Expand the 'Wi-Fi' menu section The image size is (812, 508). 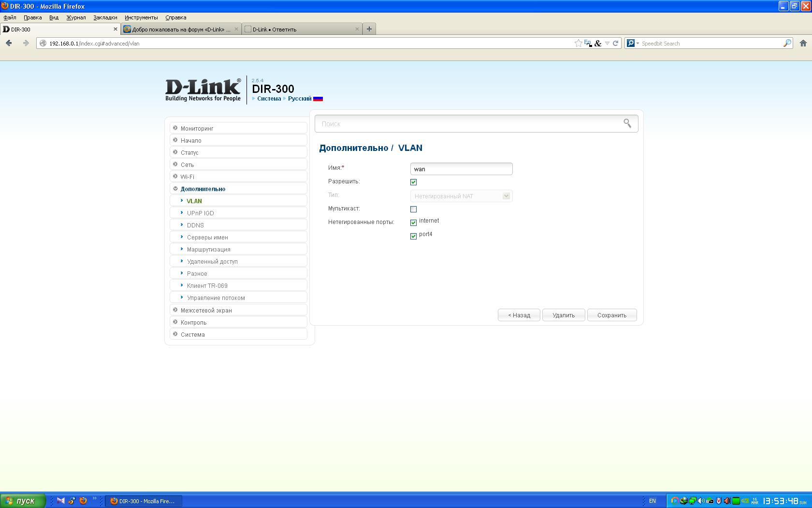coord(239,177)
